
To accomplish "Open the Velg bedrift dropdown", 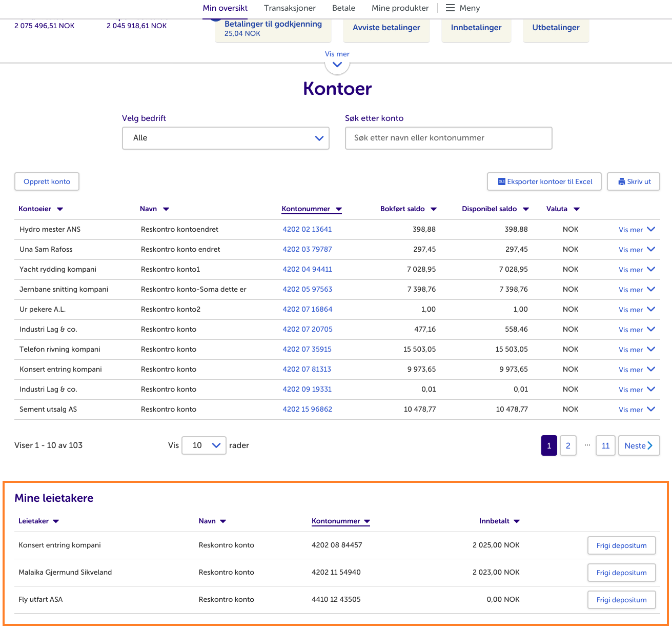I will 226,138.
